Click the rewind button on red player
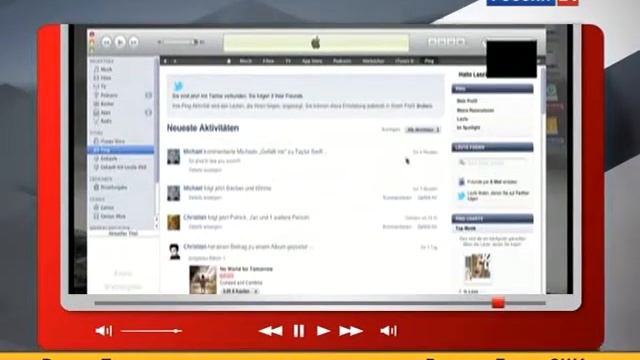Image resolution: width=640 pixels, height=360 pixels. point(271,331)
